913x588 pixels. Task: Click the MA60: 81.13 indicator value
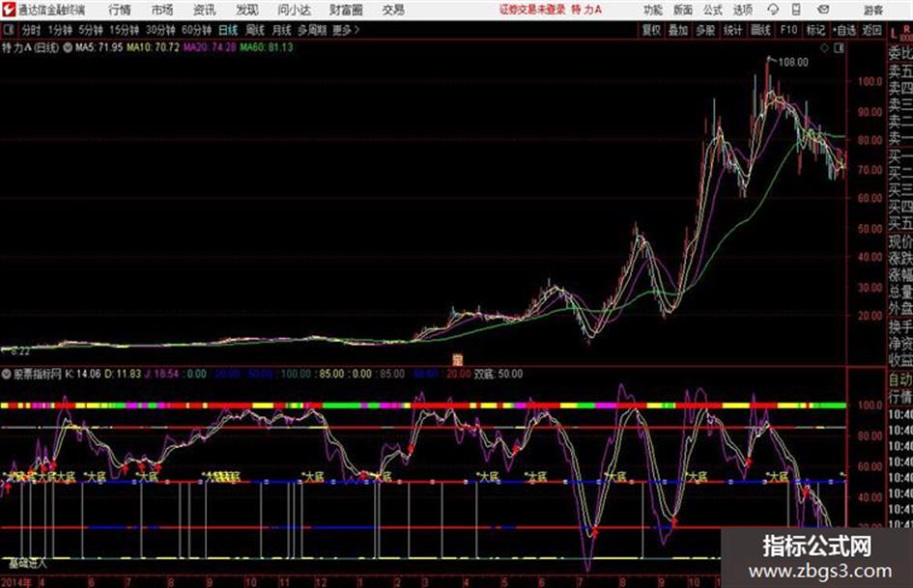pyautogui.click(x=267, y=47)
